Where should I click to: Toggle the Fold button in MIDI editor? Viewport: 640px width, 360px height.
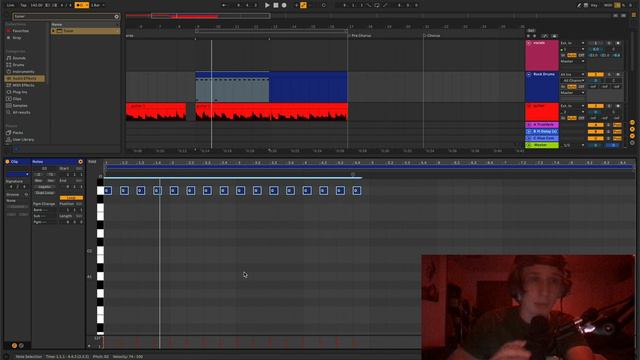[x=92, y=162]
